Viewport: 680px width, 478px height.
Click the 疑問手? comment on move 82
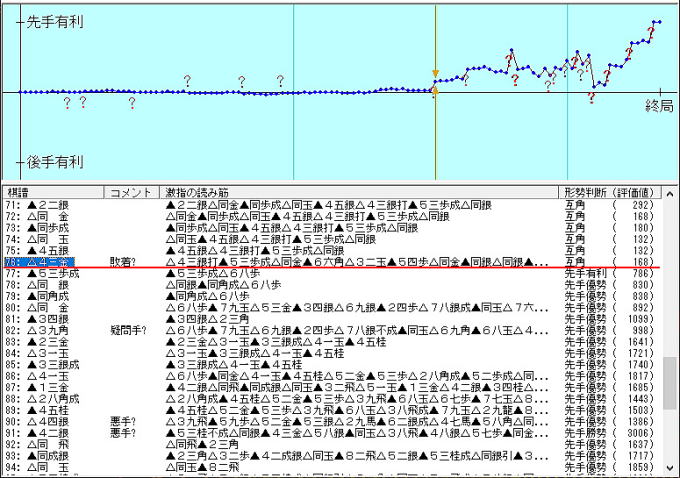tap(128, 331)
